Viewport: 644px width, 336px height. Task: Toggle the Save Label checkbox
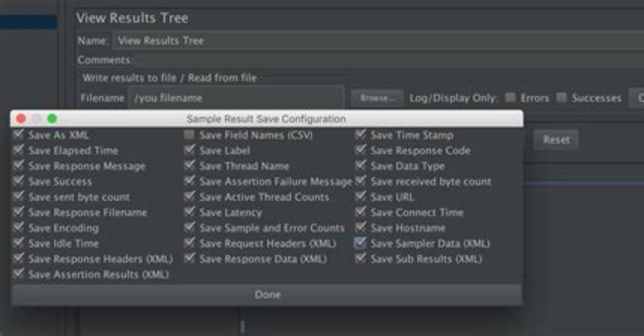(x=189, y=150)
